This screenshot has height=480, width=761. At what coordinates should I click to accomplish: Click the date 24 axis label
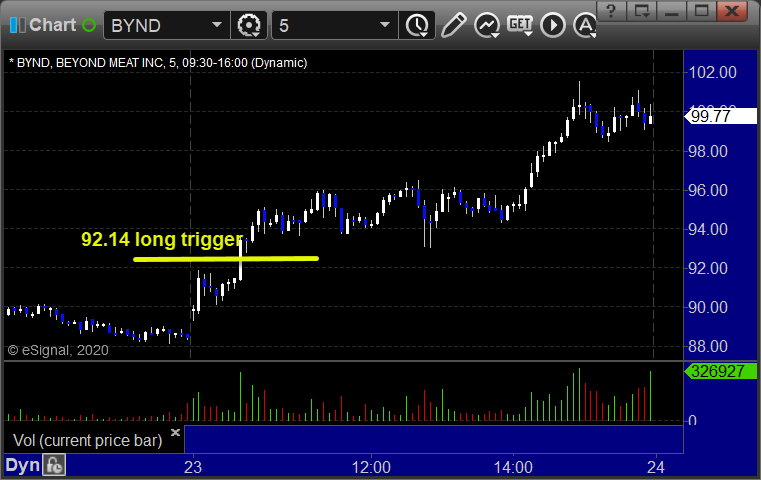pos(656,467)
